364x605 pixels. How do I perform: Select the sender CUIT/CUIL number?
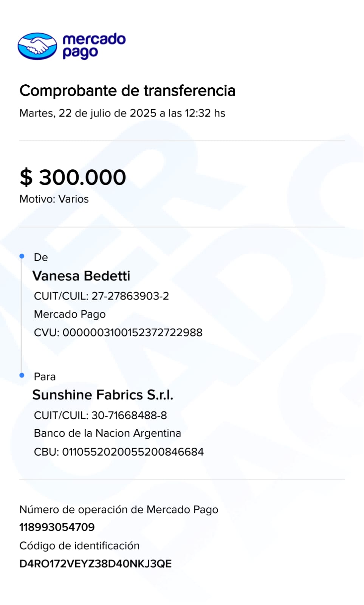point(130,296)
